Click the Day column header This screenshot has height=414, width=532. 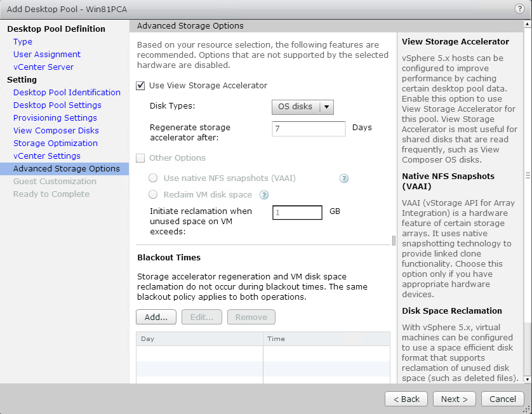coord(199,338)
